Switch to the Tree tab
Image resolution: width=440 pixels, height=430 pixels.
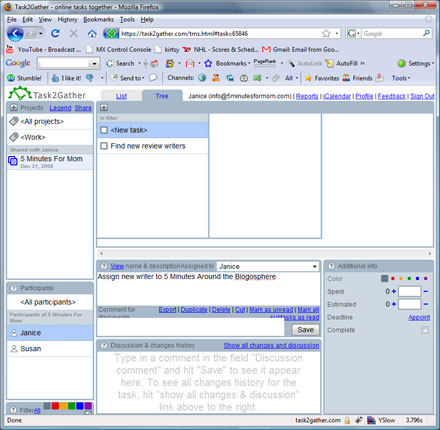[162, 96]
